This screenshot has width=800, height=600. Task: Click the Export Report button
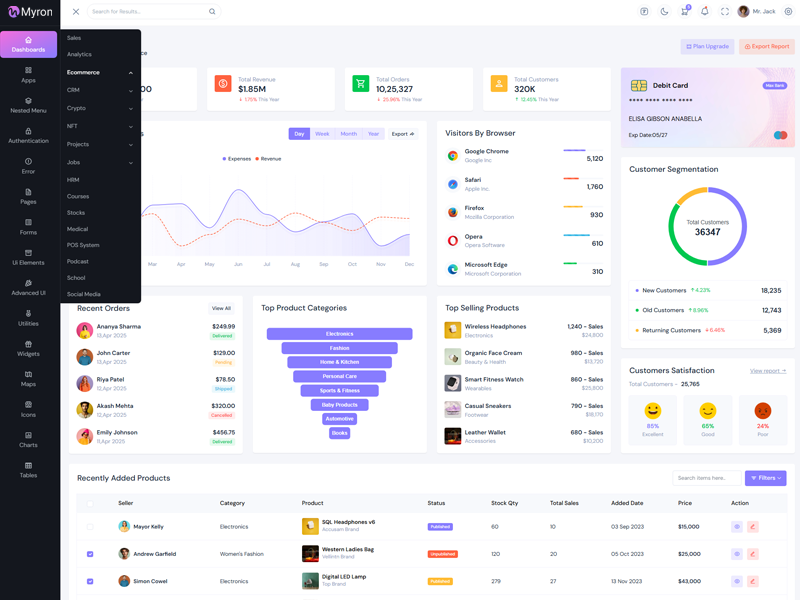pyautogui.click(x=767, y=46)
